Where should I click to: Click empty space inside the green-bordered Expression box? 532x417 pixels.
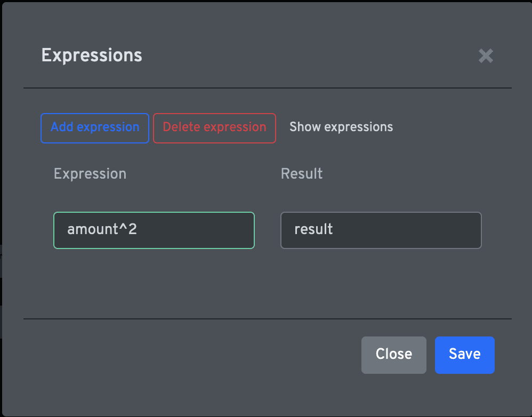[197, 230]
